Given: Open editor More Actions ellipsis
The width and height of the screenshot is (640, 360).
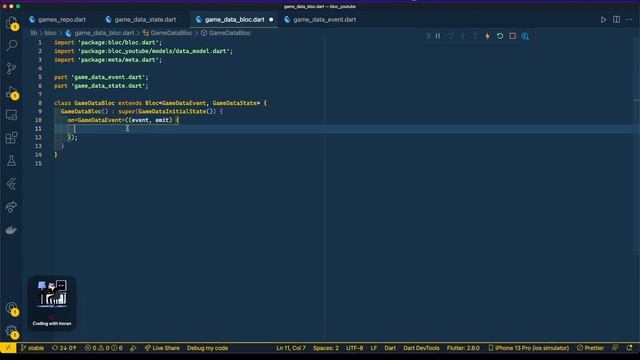Looking at the screenshot, I should 629,20.
